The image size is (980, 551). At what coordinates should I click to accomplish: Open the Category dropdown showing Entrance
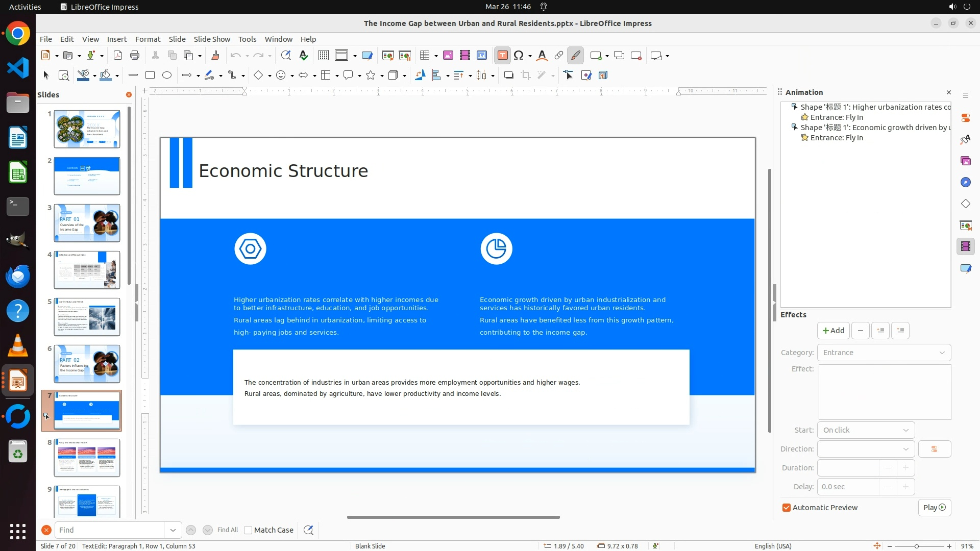coord(884,353)
